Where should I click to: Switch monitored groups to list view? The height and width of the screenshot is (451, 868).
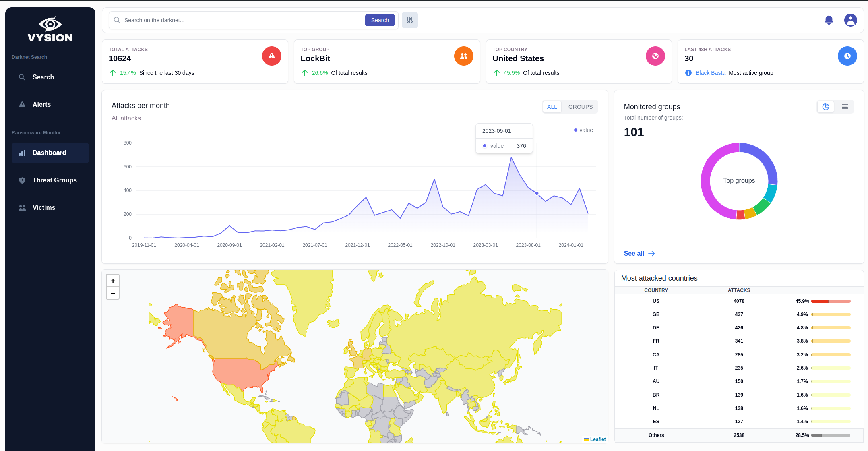coord(845,107)
